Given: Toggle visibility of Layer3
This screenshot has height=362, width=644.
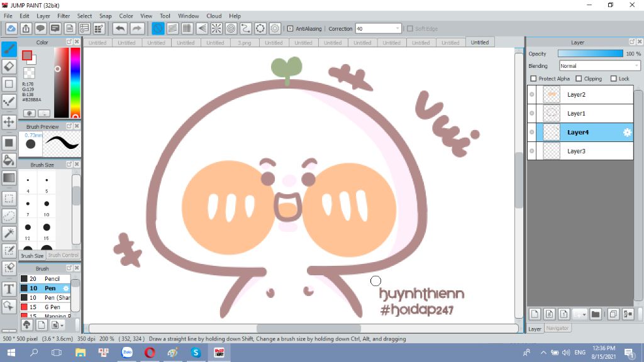Looking at the screenshot, I should pos(532,151).
